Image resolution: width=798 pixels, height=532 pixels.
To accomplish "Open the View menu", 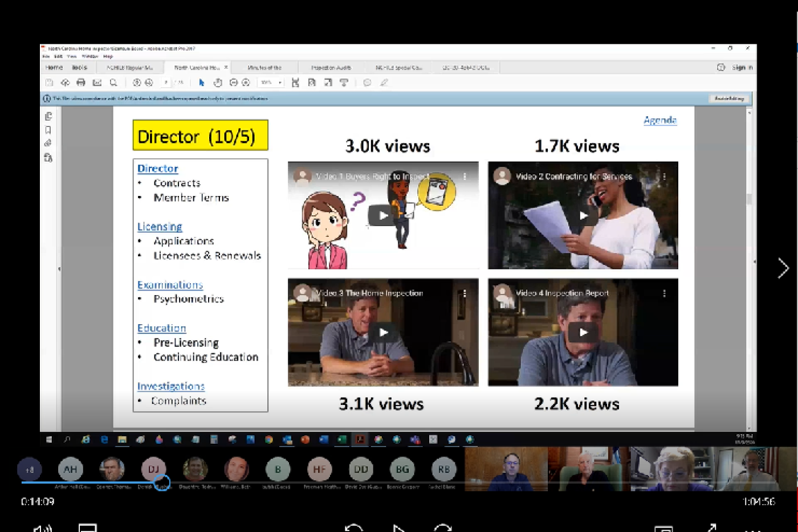I will [x=72, y=56].
